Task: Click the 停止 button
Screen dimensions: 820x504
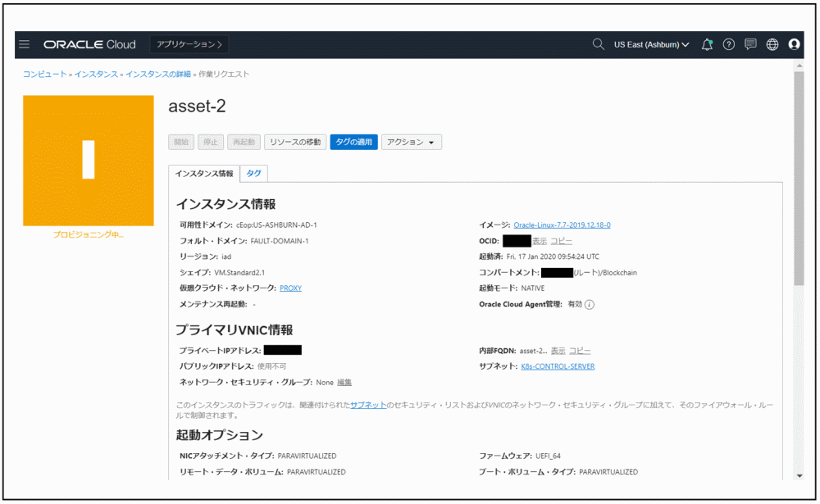Action: (x=211, y=143)
